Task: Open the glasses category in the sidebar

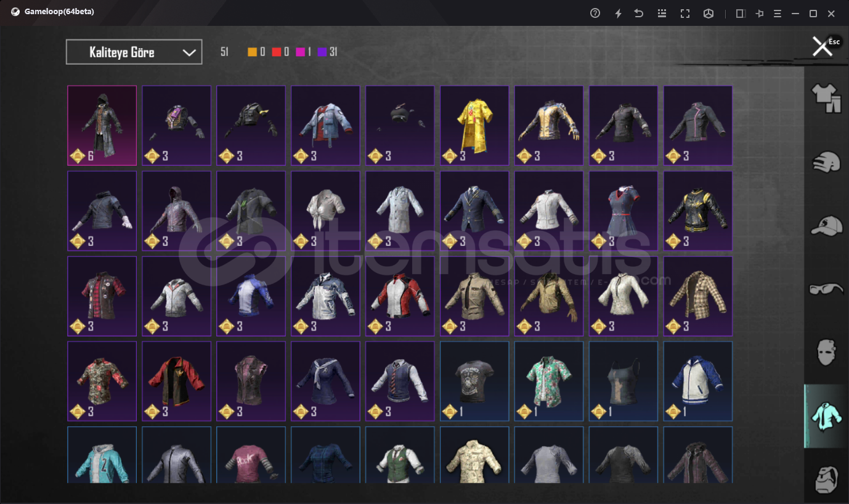Action: coord(826,288)
